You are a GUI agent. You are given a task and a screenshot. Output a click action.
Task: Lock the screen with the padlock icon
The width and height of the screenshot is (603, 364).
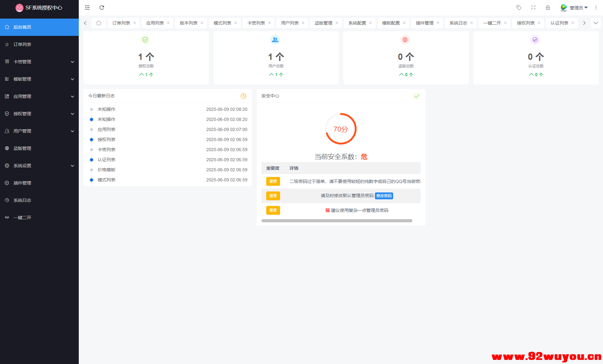[x=548, y=7]
